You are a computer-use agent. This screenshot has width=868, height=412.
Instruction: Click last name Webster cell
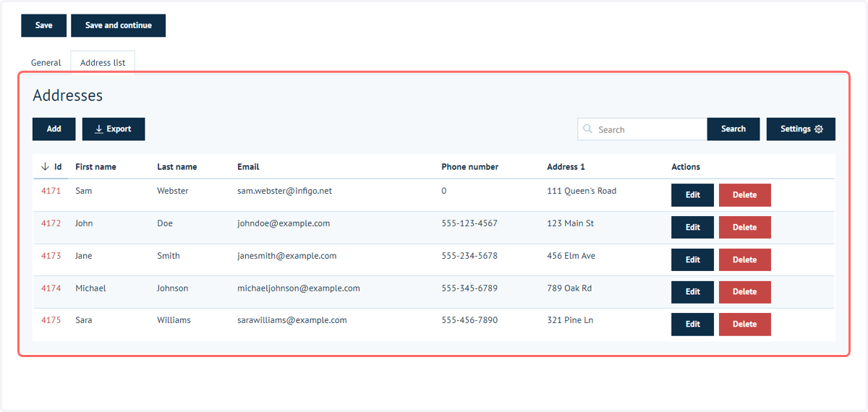point(173,192)
